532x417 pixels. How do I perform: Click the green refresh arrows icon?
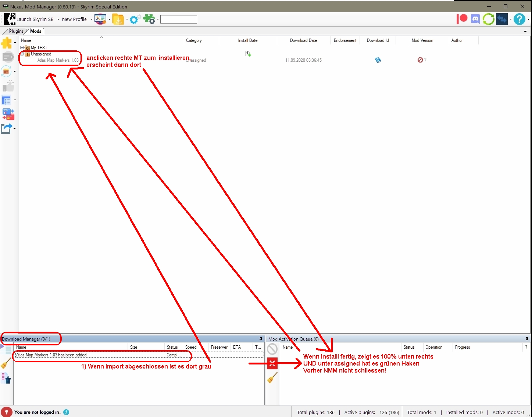pos(488,19)
